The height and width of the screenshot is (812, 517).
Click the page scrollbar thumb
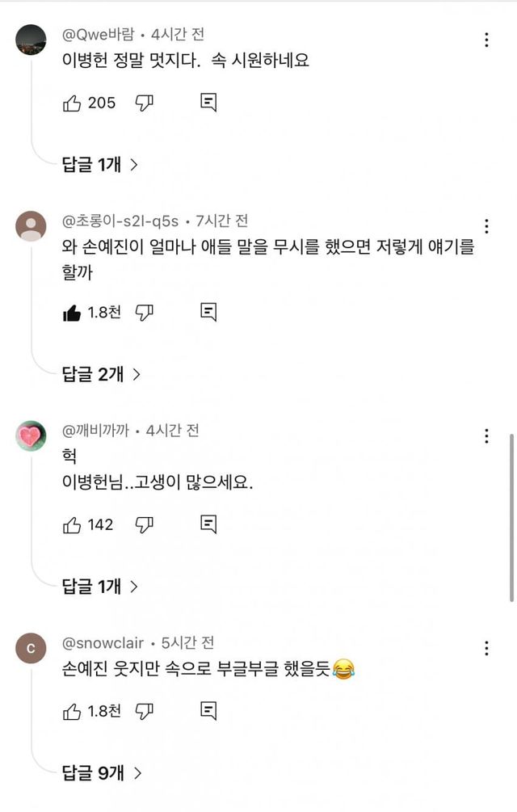511,517
